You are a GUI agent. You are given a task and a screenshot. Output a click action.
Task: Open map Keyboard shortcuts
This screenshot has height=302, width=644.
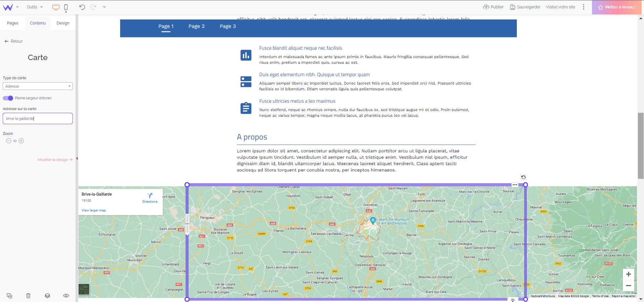click(542, 296)
